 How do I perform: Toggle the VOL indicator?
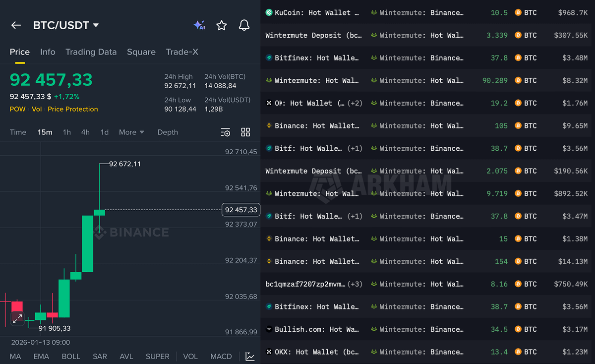(190, 357)
